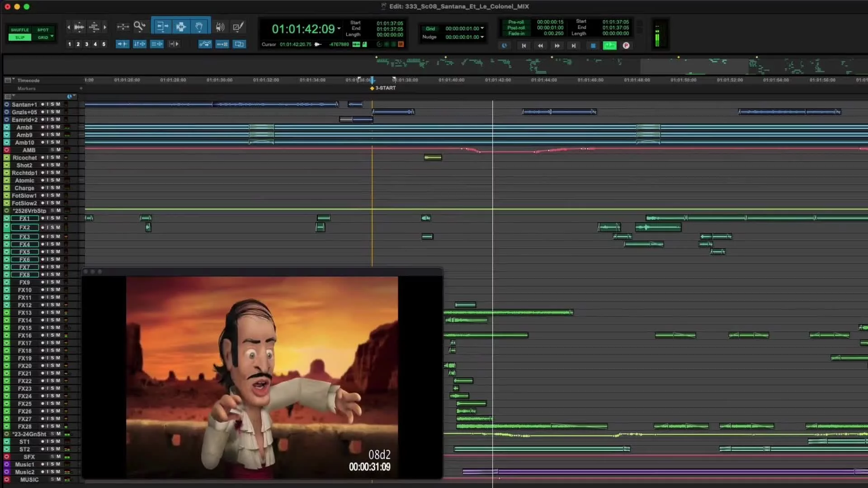Click the video window preview

(262, 377)
